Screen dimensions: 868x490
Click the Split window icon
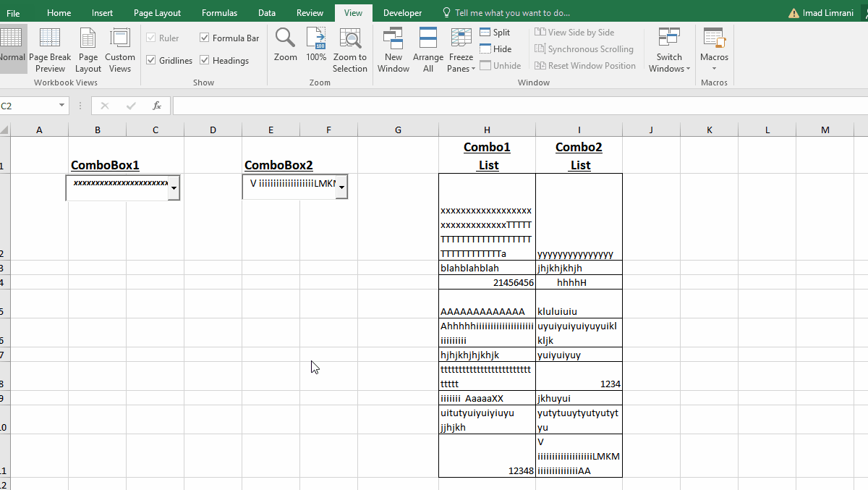tap(494, 32)
